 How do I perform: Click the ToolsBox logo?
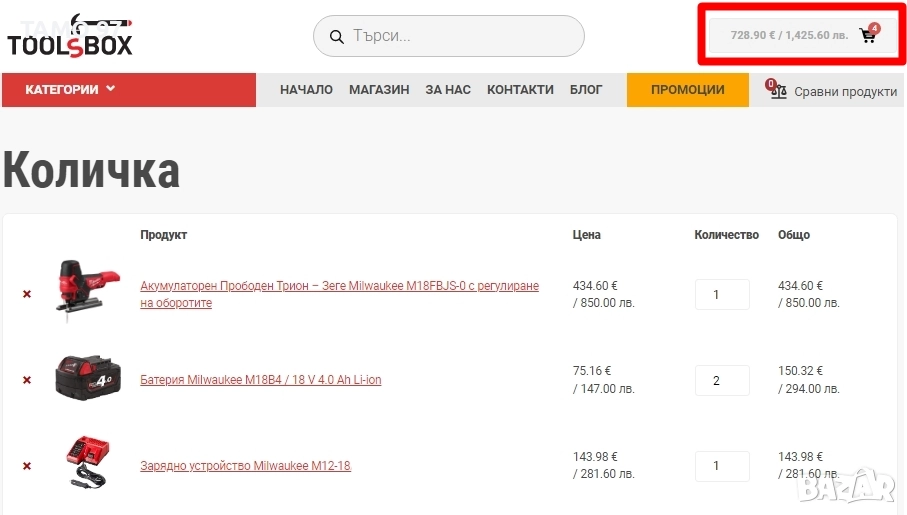click(70, 37)
